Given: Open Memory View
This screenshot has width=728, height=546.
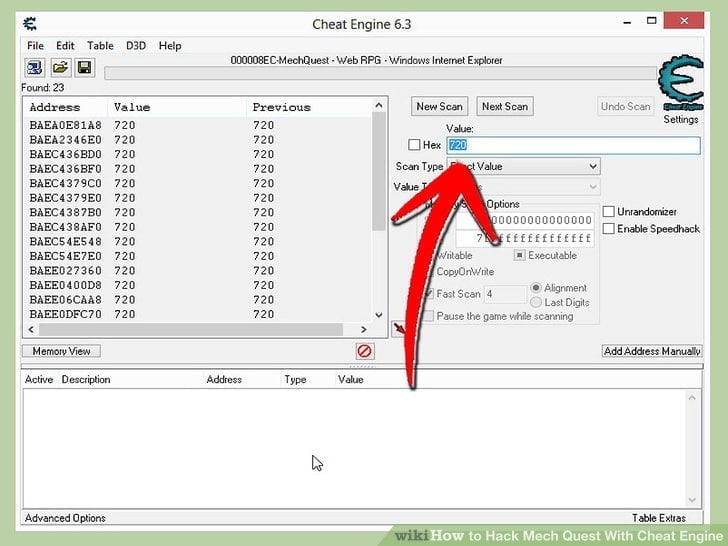Looking at the screenshot, I should 61,351.
